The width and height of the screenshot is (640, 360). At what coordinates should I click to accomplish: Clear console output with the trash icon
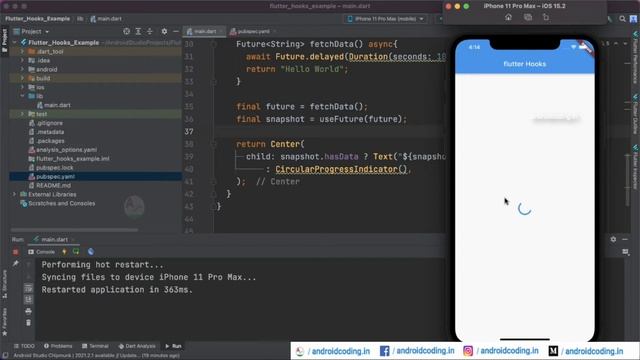pos(28,323)
